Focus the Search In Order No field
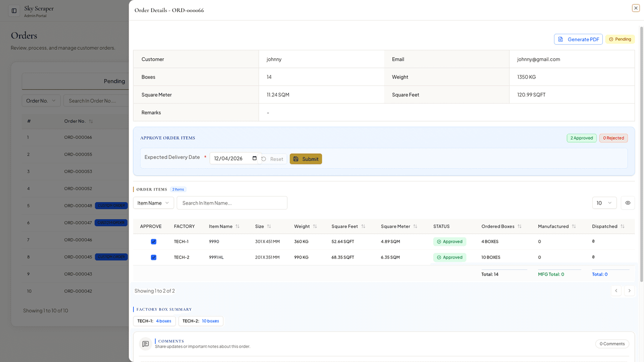Viewport: 644px width, 362px height. point(96,101)
